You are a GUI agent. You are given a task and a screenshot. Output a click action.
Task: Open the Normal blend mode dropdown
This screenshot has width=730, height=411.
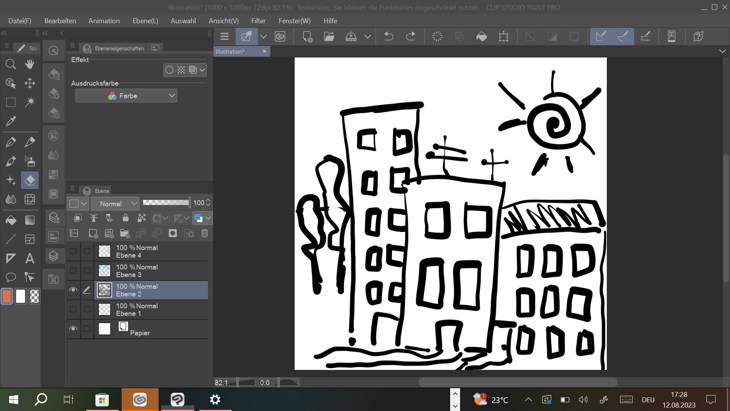[115, 203]
